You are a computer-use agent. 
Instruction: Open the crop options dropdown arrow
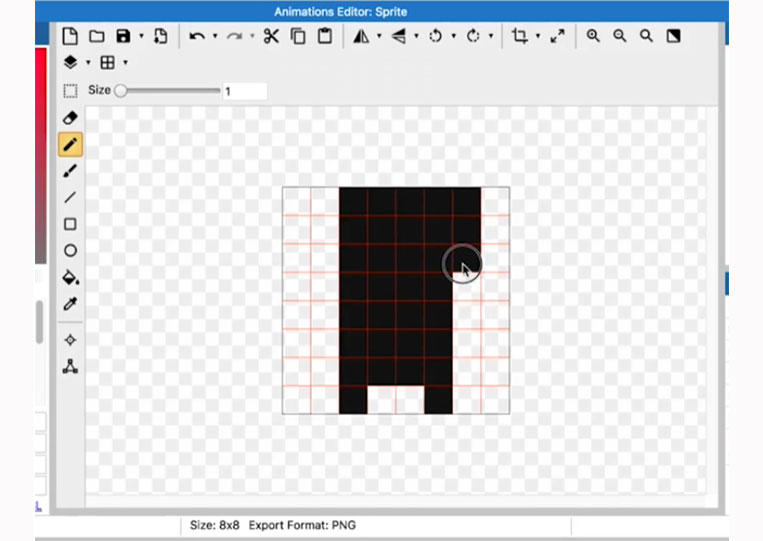(x=538, y=36)
